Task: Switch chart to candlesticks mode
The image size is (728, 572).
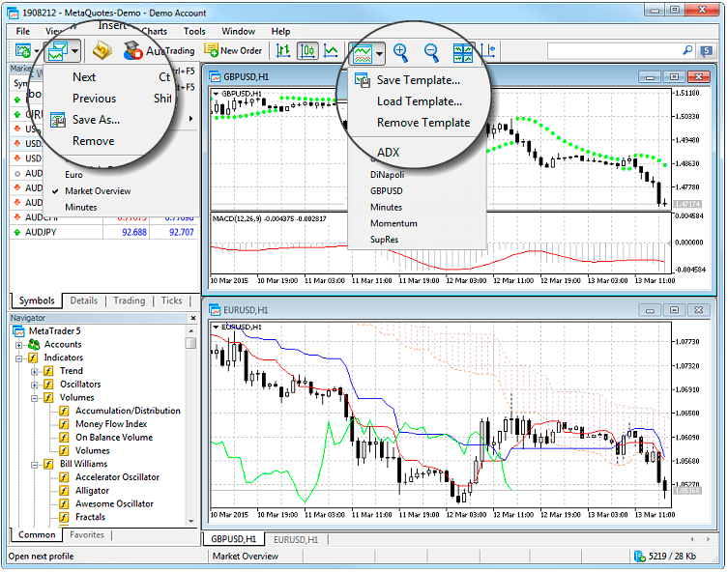Action: [x=307, y=50]
